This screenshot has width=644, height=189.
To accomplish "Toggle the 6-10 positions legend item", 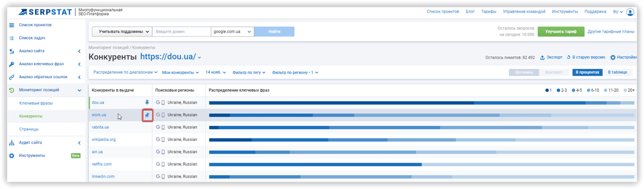I will [593, 90].
